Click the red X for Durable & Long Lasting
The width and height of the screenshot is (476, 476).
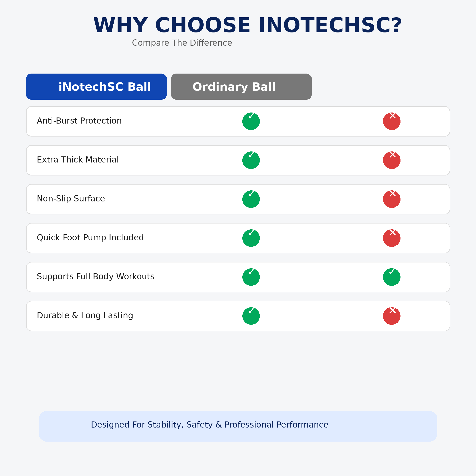click(392, 316)
